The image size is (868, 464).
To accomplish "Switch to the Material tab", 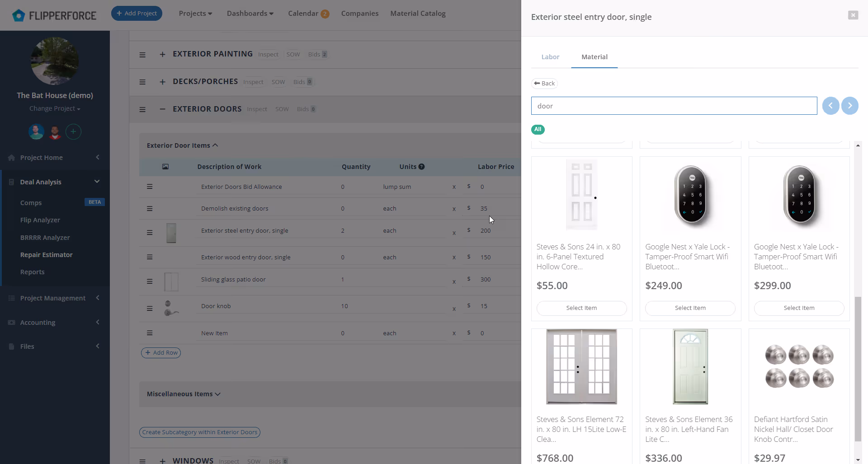I will pos(594,57).
